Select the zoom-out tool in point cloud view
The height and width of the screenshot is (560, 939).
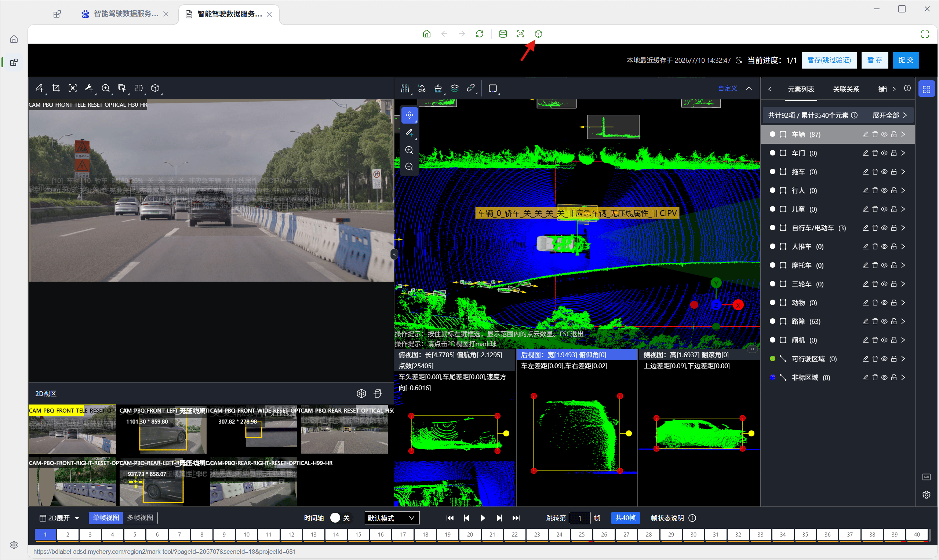pos(409,167)
